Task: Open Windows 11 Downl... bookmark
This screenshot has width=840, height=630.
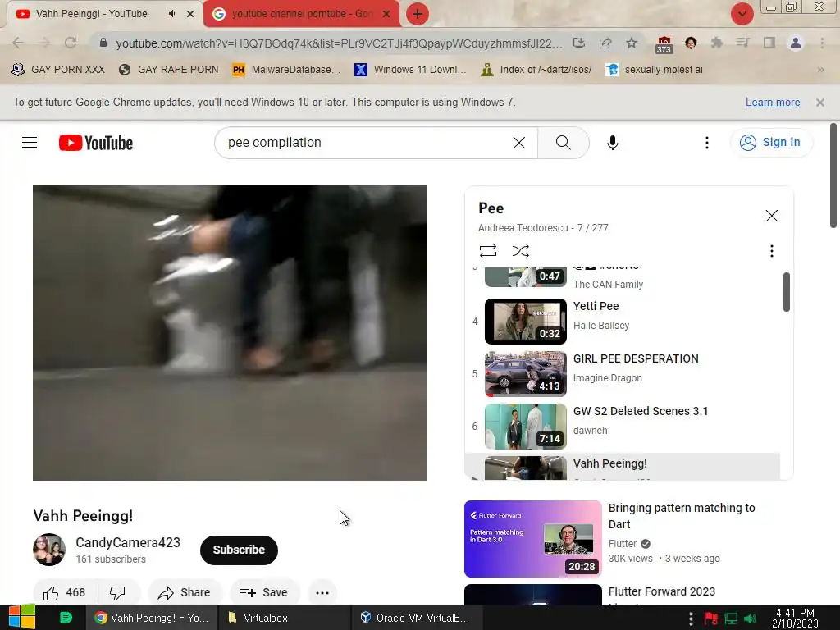Action: point(410,70)
